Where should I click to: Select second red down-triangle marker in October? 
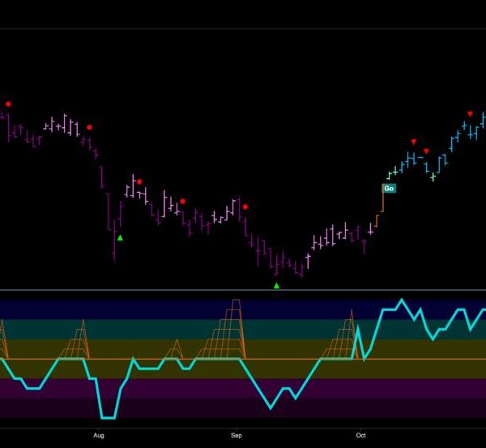[426, 151]
